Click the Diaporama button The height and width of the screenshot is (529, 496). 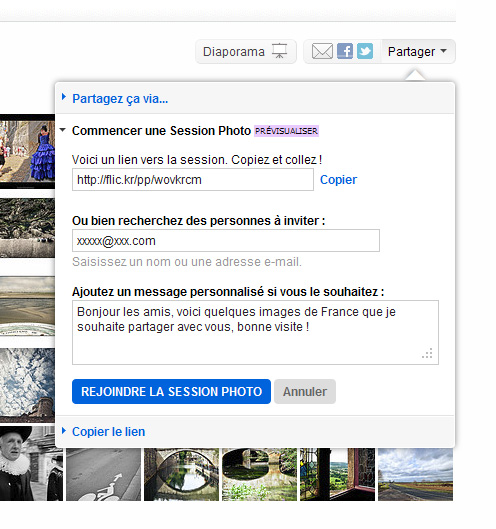(x=246, y=52)
